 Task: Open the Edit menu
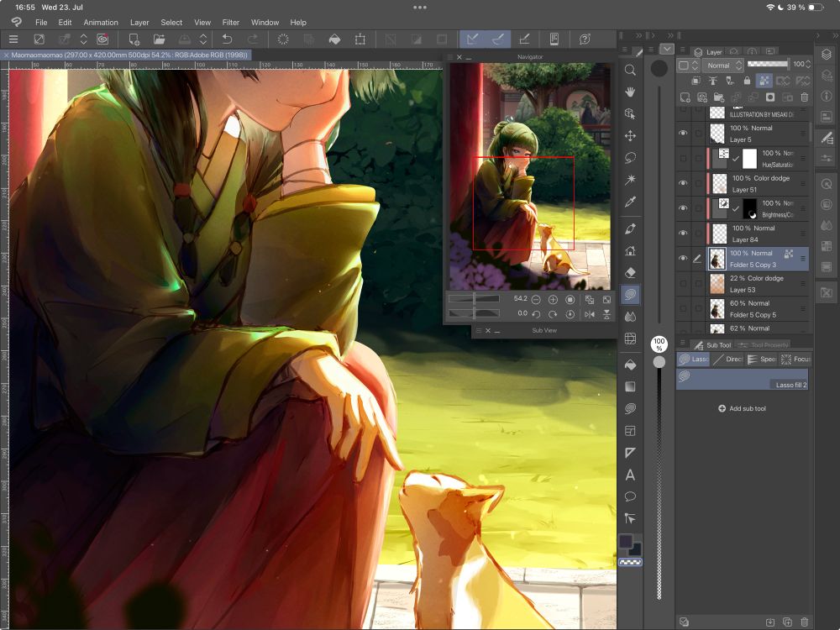tap(65, 23)
